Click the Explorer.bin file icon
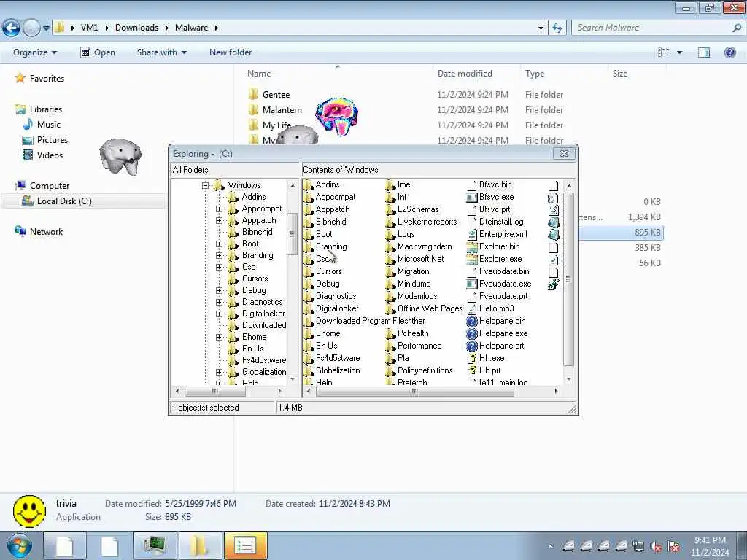This screenshot has width=747, height=560. (472, 246)
